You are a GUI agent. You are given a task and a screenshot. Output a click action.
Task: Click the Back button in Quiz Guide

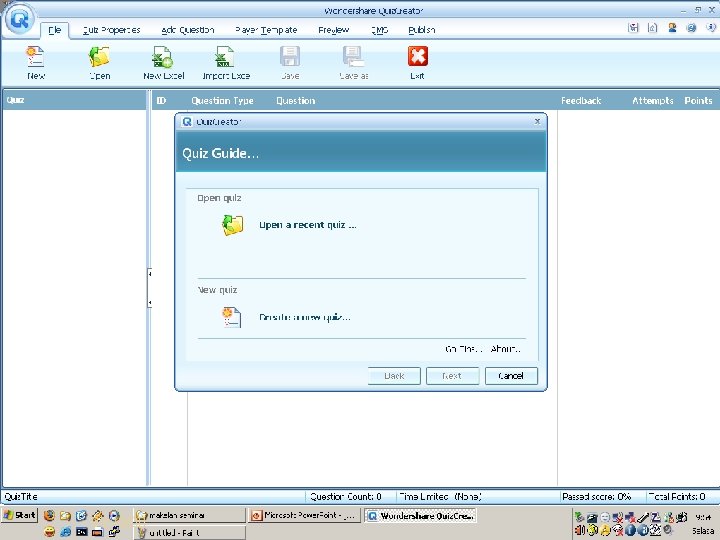click(394, 376)
